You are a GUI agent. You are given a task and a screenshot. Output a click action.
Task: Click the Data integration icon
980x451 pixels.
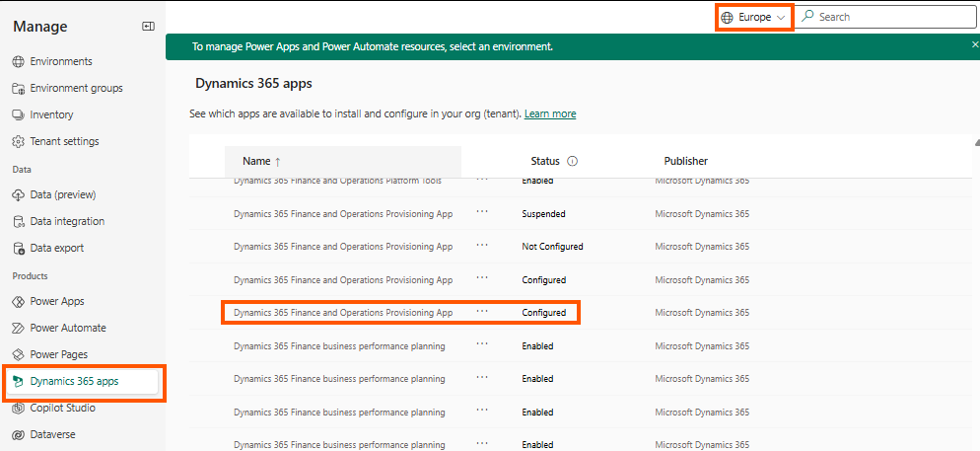pos(18,221)
